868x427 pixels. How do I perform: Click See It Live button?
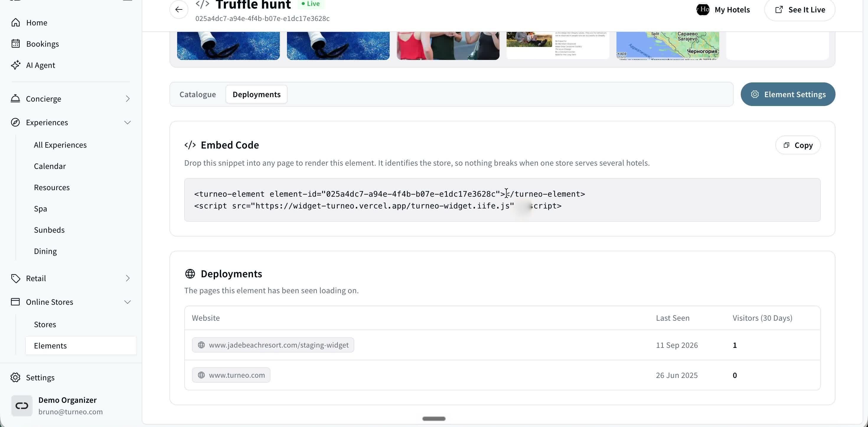[x=800, y=10]
